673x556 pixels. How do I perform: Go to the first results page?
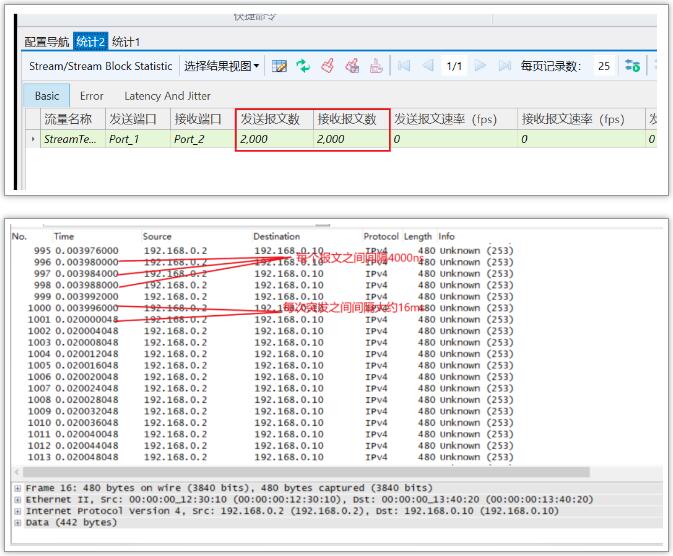pos(404,66)
